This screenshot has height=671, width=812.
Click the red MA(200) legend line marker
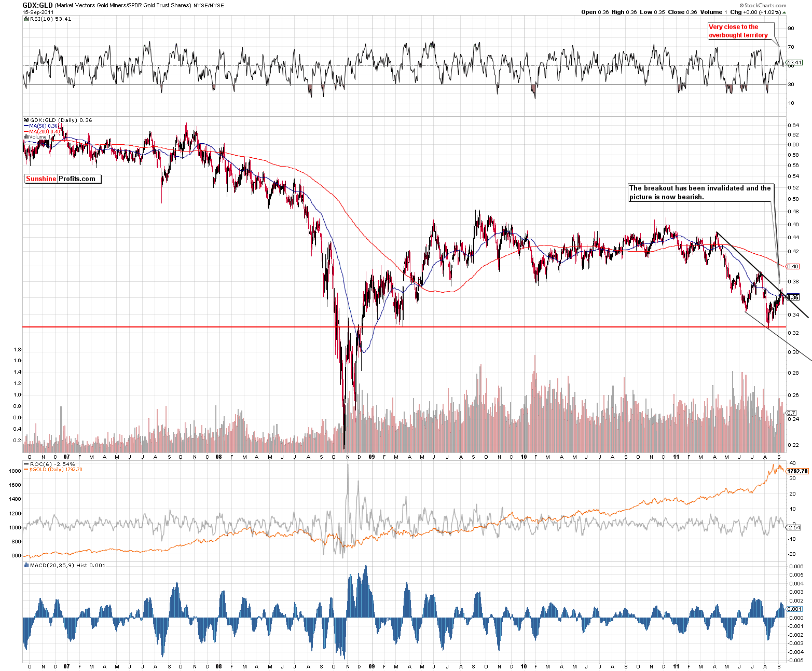click(26, 132)
